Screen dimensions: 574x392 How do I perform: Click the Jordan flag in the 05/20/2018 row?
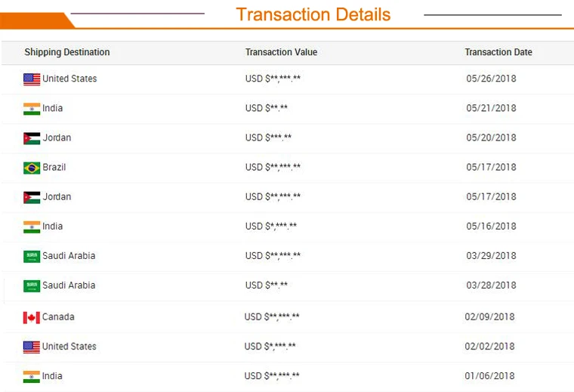32,138
